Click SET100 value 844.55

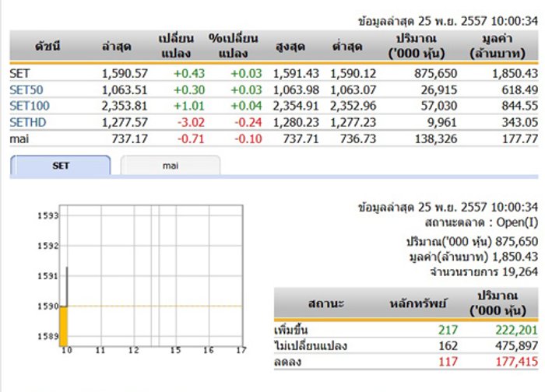[520, 106]
